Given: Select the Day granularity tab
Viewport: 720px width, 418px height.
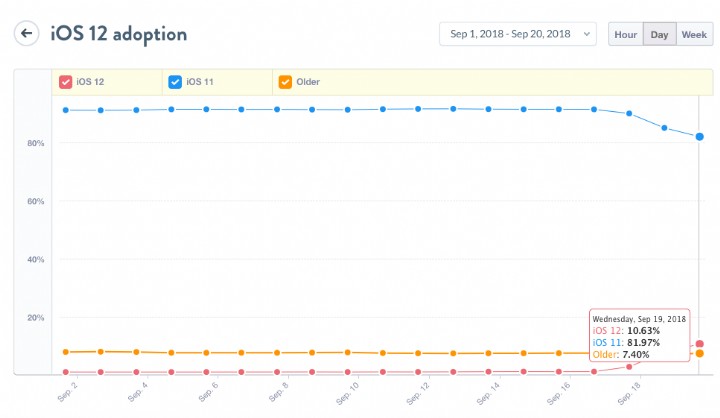Looking at the screenshot, I should (x=659, y=34).
